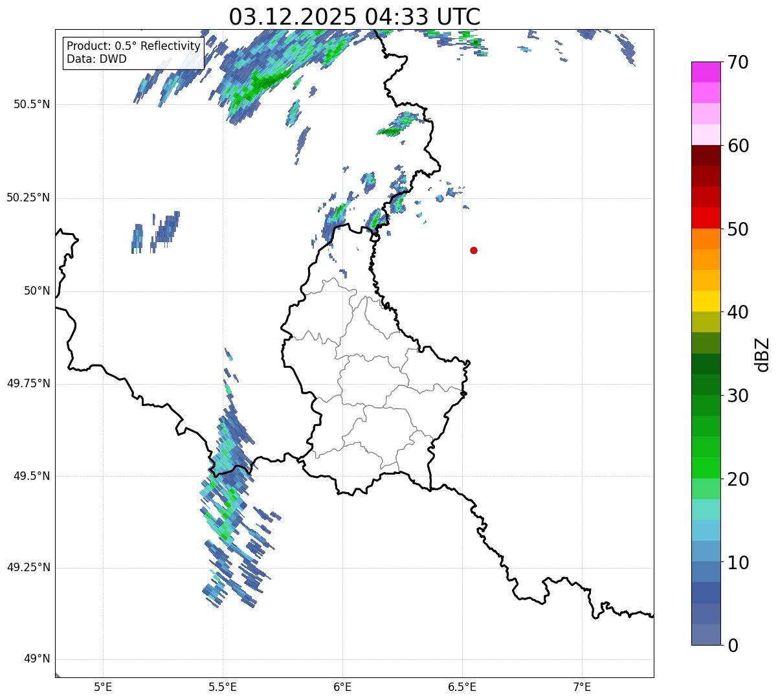Click the 7°E longitude tick label

click(x=583, y=686)
